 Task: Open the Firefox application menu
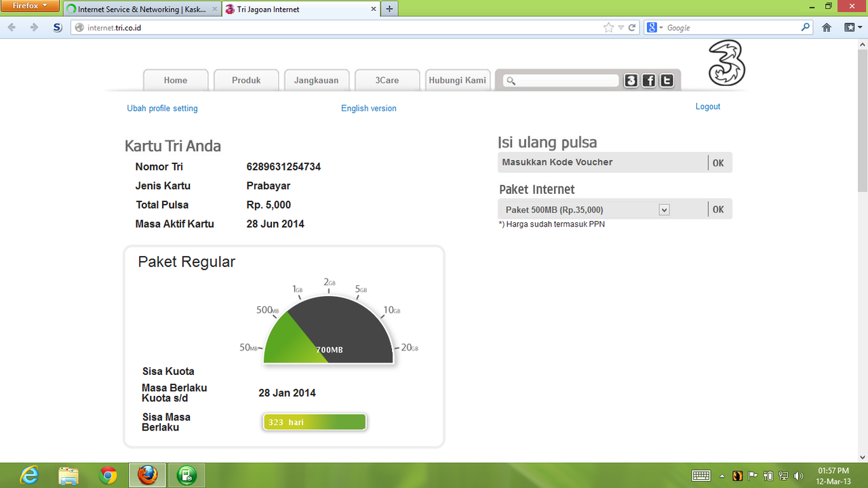[x=31, y=6]
